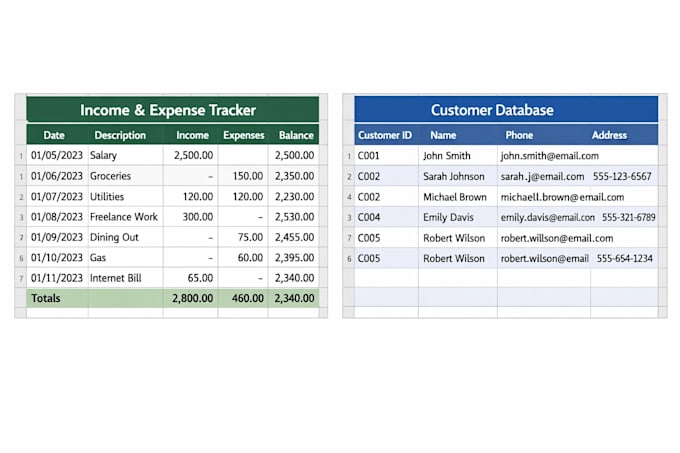Select the balance cell "2,455.00"
This screenshot has width=680, height=453.
[x=294, y=237]
